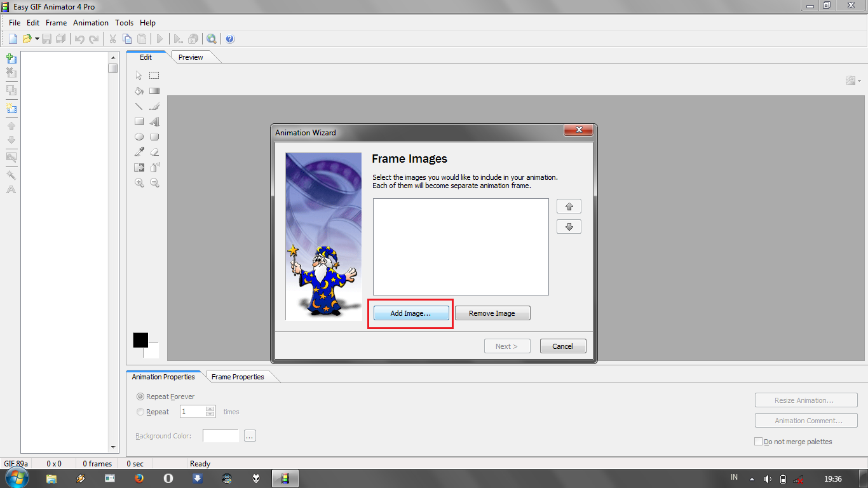Toggle Do not merge palettes checkbox

[758, 442]
